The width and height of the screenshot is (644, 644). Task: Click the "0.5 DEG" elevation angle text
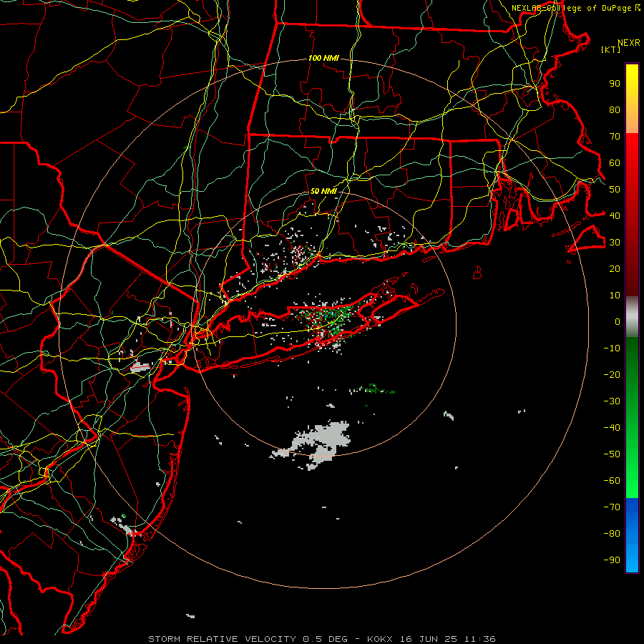tap(326, 639)
